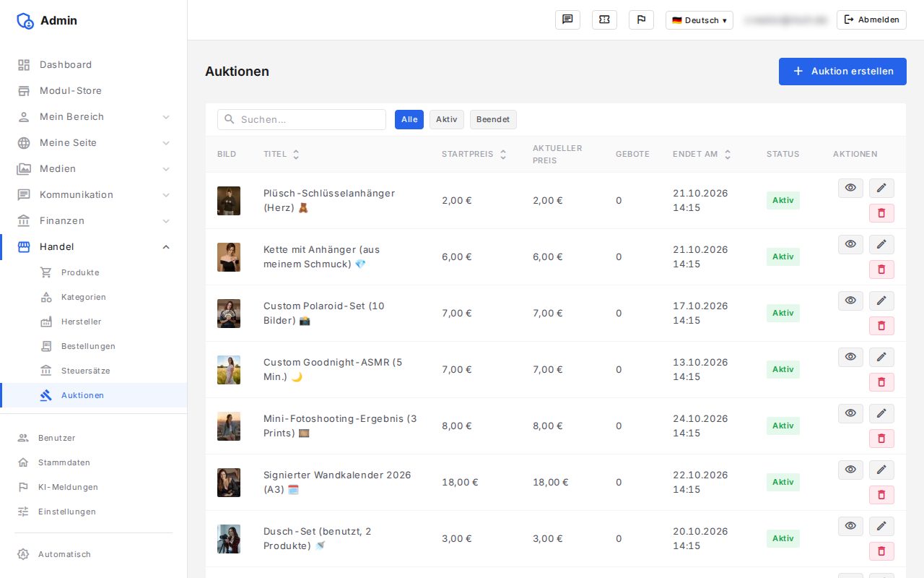The image size is (924, 578).
Task: Filter auctions by Aktiv
Action: pyautogui.click(x=447, y=120)
